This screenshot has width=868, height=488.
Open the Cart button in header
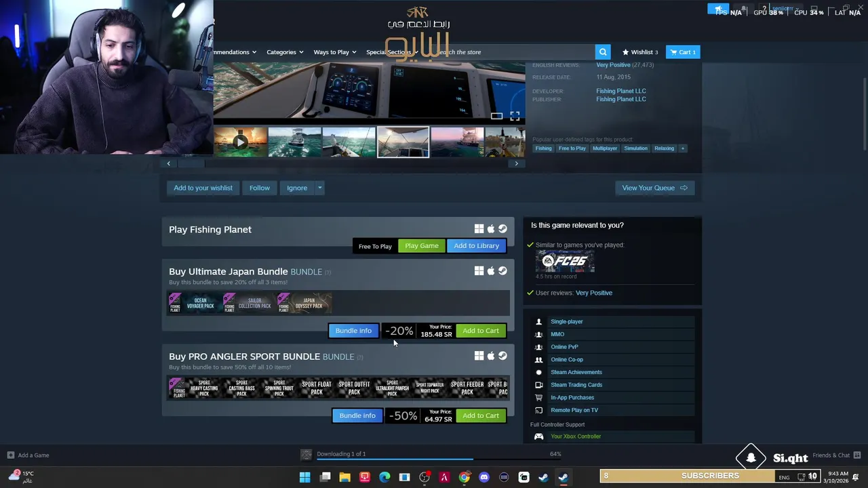click(x=683, y=52)
